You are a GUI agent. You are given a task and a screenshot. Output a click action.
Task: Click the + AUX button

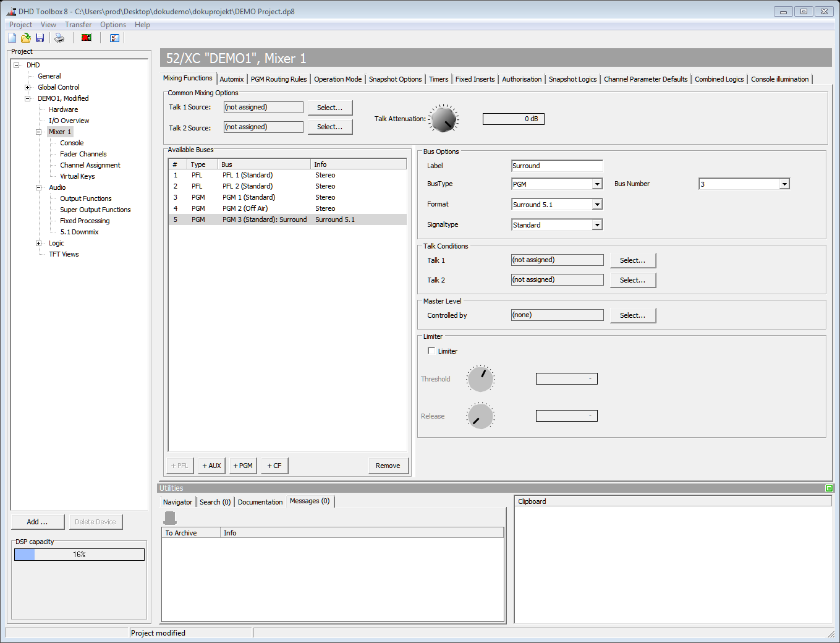click(x=211, y=466)
